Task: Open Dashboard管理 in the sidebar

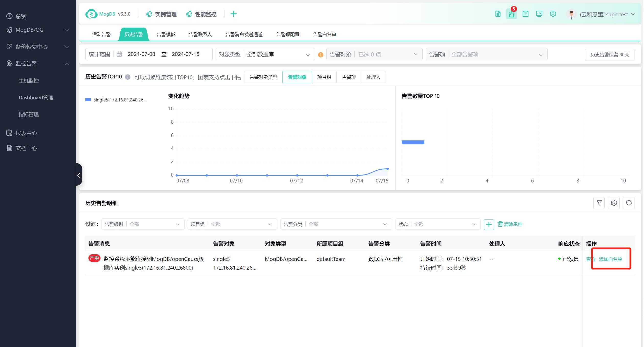Action: (36, 97)
